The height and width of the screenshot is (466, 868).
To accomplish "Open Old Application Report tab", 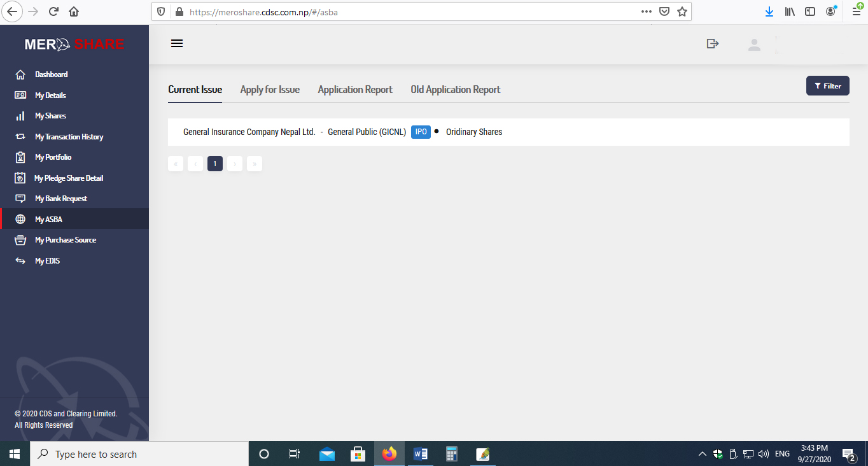I will [x=455, y=90].
